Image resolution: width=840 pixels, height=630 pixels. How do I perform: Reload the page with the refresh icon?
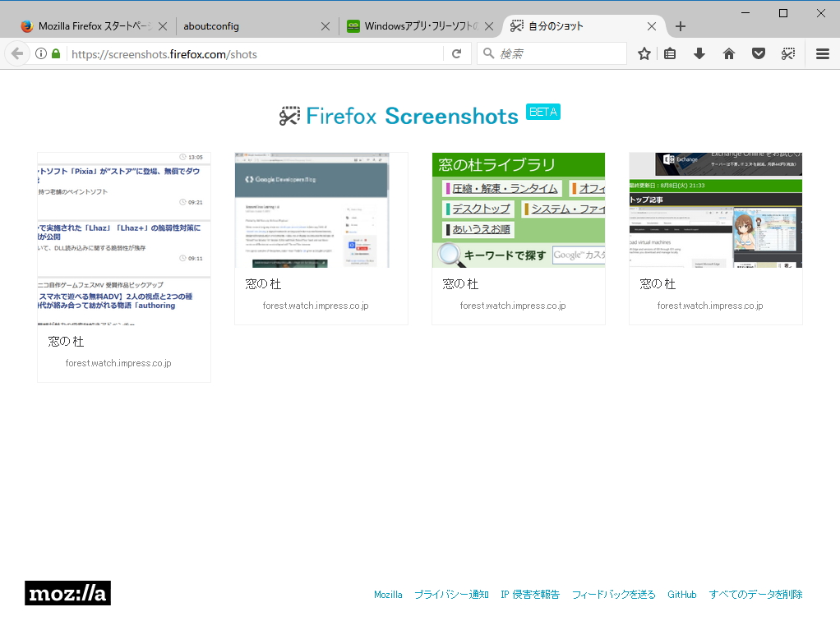tap(456, 53)
